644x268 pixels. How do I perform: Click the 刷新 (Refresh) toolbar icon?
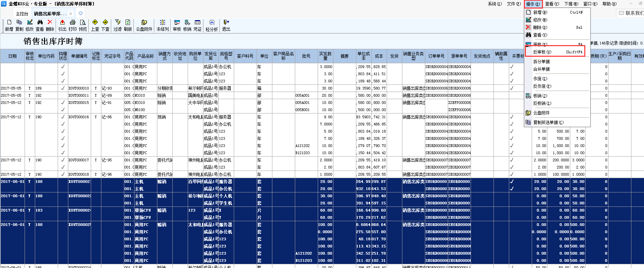click(128, 25)
